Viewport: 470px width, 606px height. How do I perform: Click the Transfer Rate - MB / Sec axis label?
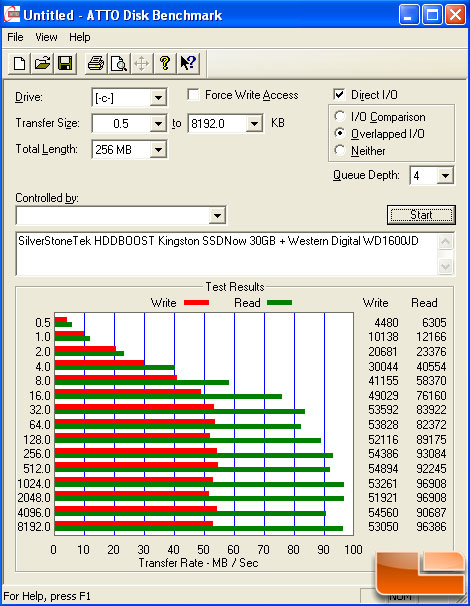[198, 563]
